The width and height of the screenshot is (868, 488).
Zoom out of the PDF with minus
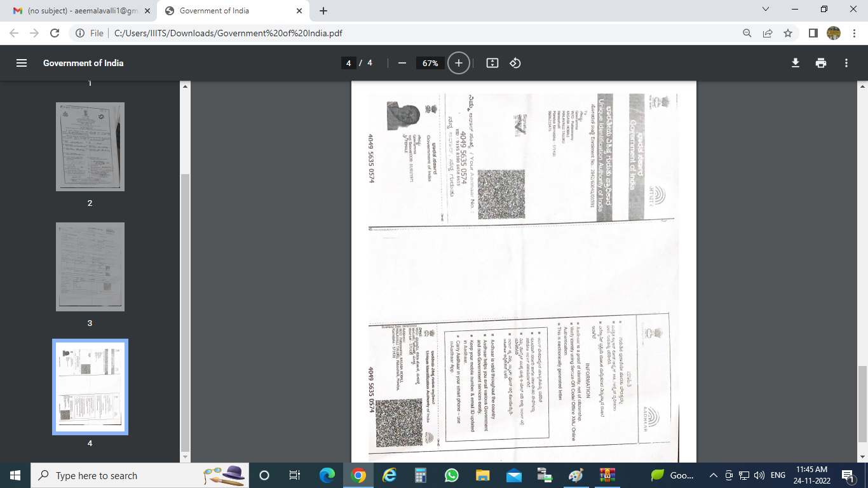(402, 63)
